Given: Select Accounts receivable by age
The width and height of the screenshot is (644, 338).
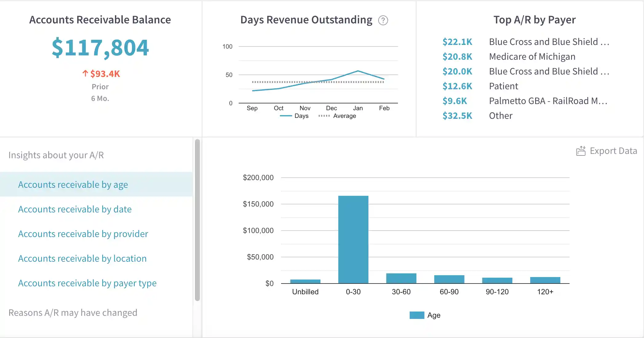Looking at the screenshot, I should (x=73, y=184).
